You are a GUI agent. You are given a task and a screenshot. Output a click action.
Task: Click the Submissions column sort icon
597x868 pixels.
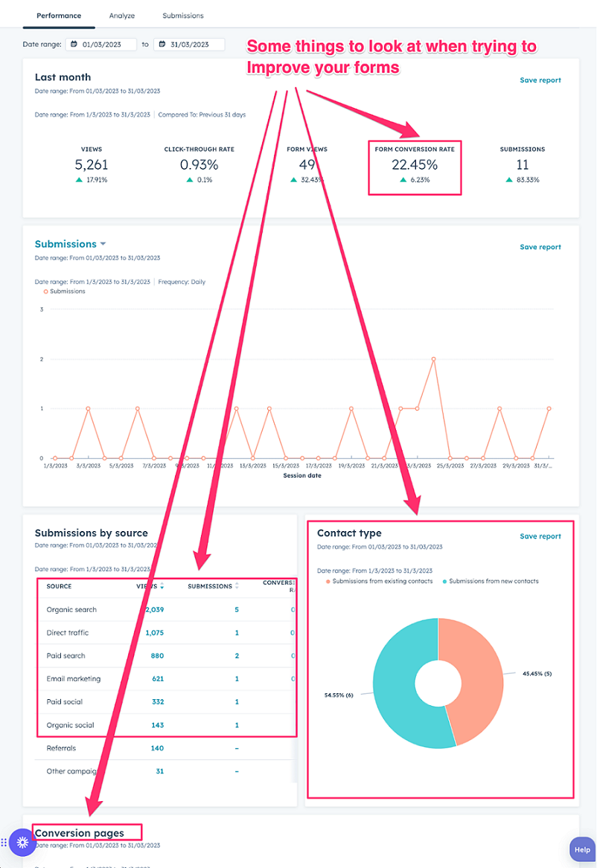tap(237, 586)
